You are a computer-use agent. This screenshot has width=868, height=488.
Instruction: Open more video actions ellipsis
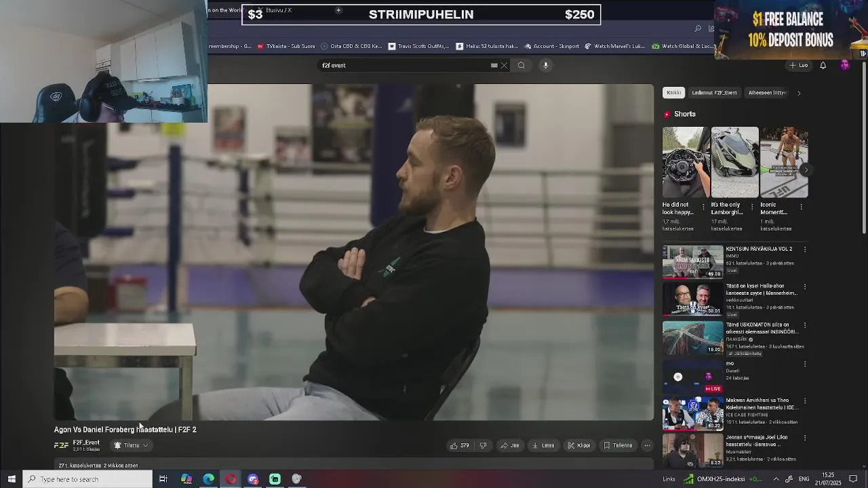(648, 445)
